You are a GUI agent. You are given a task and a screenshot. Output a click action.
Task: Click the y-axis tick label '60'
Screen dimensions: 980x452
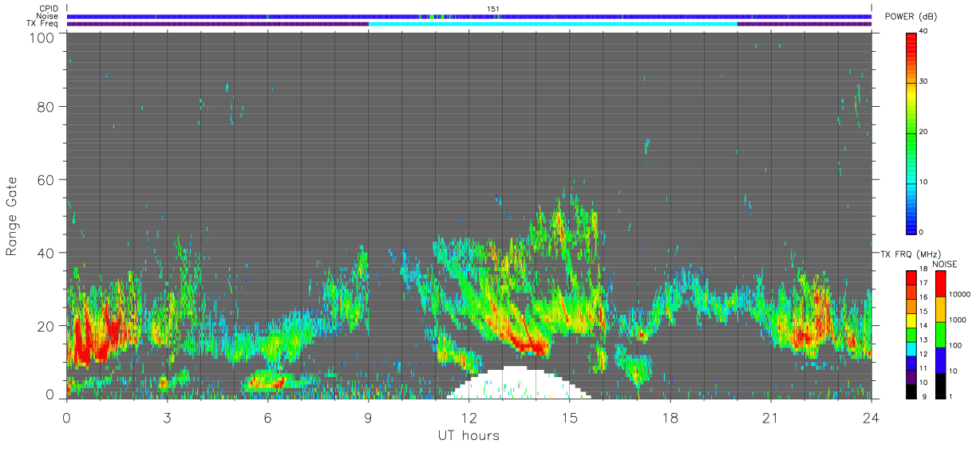point(45,179)
